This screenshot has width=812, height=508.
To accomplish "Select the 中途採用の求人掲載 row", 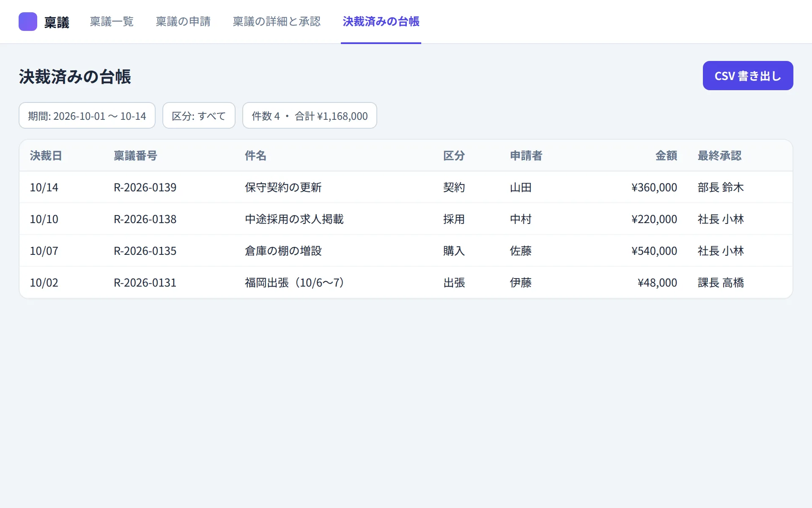I will (x=406, y=219).
